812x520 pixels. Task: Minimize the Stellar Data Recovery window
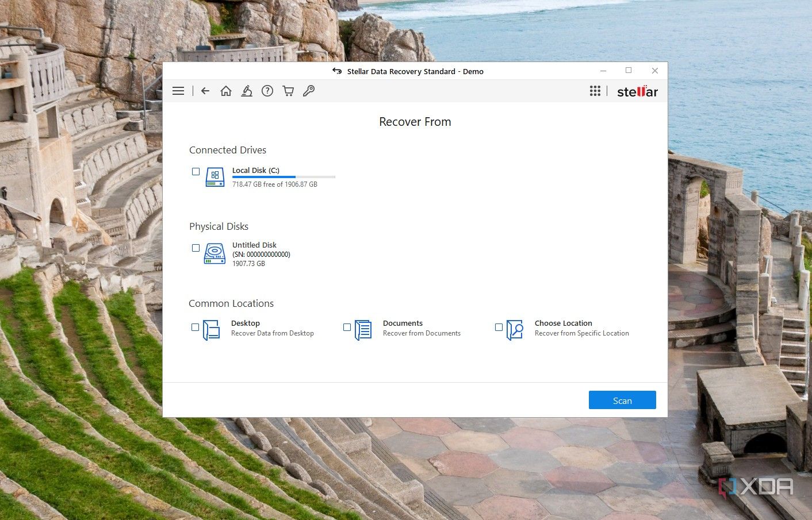[603, 71]
